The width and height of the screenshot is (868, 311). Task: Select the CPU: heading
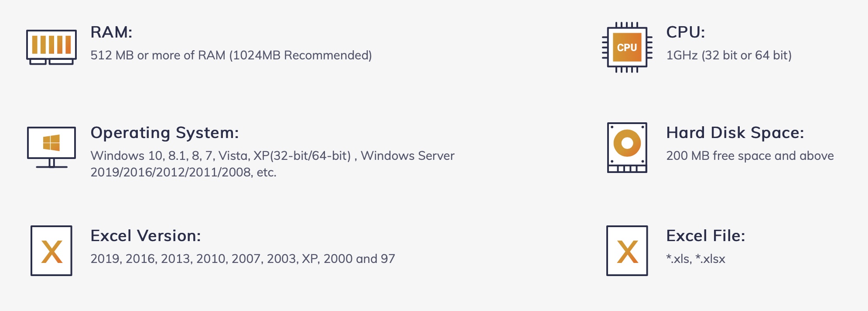click(x=685, y=32)
